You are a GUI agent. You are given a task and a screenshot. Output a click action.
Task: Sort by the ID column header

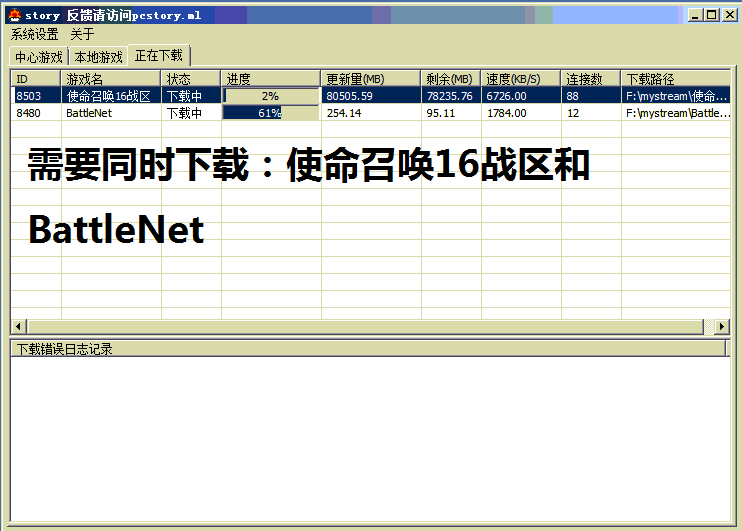(x=36, y=79)
